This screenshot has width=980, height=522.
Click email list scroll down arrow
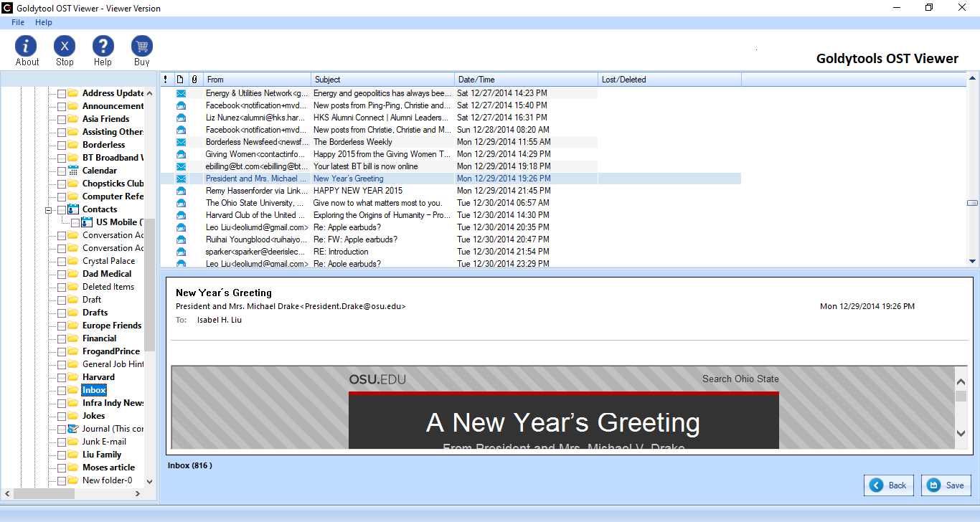[973, 262]
